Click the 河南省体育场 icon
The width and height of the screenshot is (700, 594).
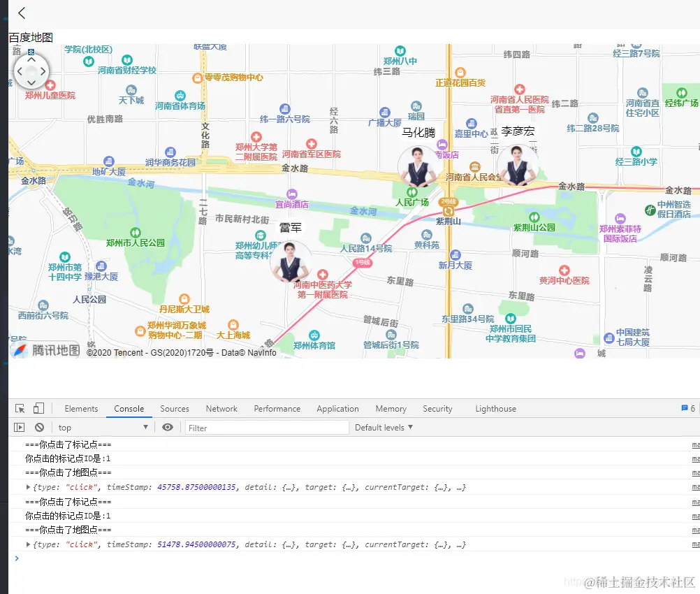180,96
